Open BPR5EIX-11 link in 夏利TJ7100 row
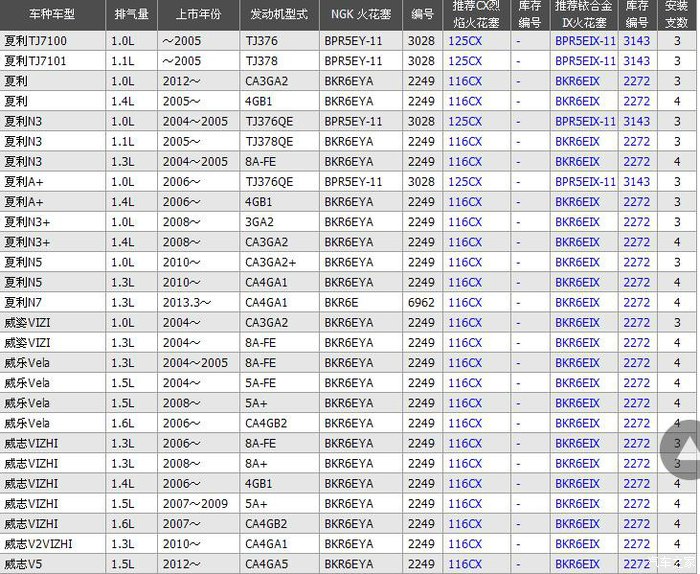Viewport: 700px width, 574px height. pos(585,41)
